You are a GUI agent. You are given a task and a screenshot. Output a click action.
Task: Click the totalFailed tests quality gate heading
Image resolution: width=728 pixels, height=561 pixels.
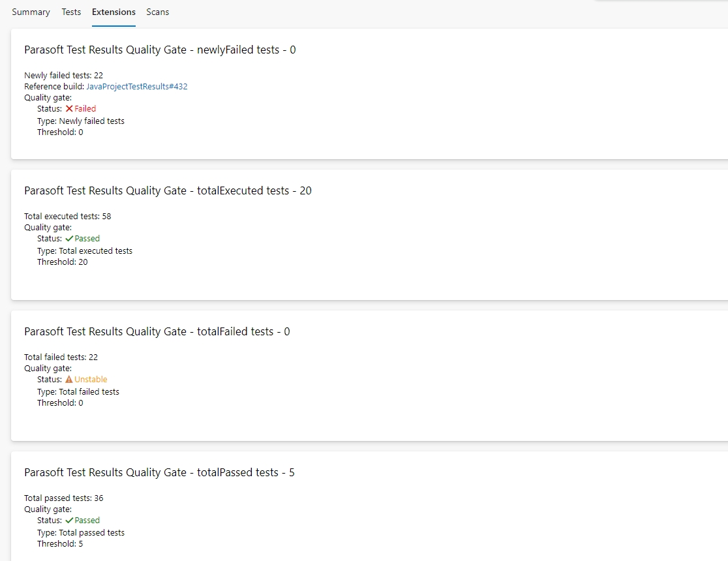pos(157,331)
